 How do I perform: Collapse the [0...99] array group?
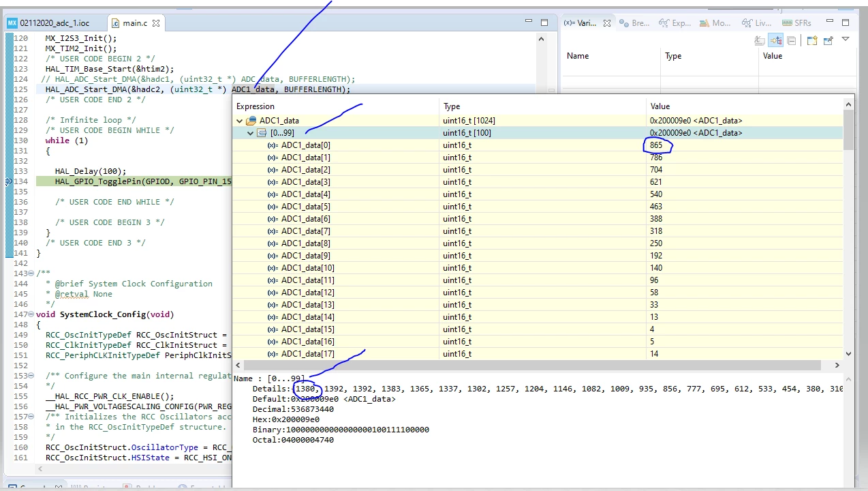coord(251,133)
